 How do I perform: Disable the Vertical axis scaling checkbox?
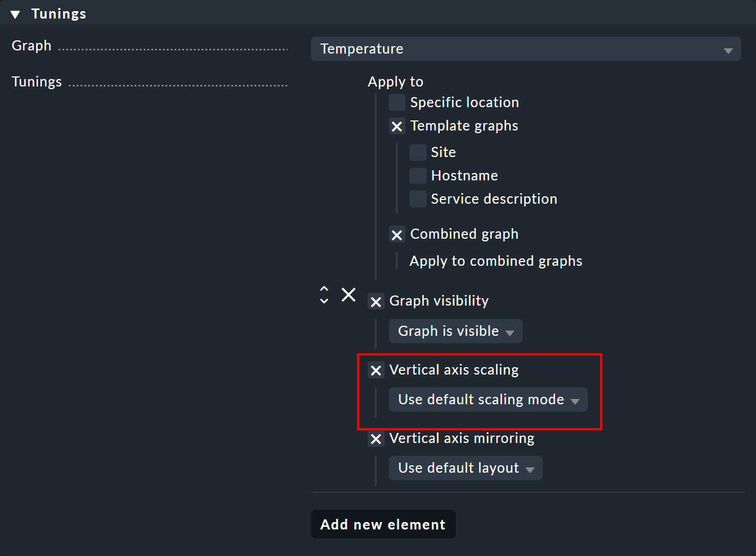coord(376,370)
